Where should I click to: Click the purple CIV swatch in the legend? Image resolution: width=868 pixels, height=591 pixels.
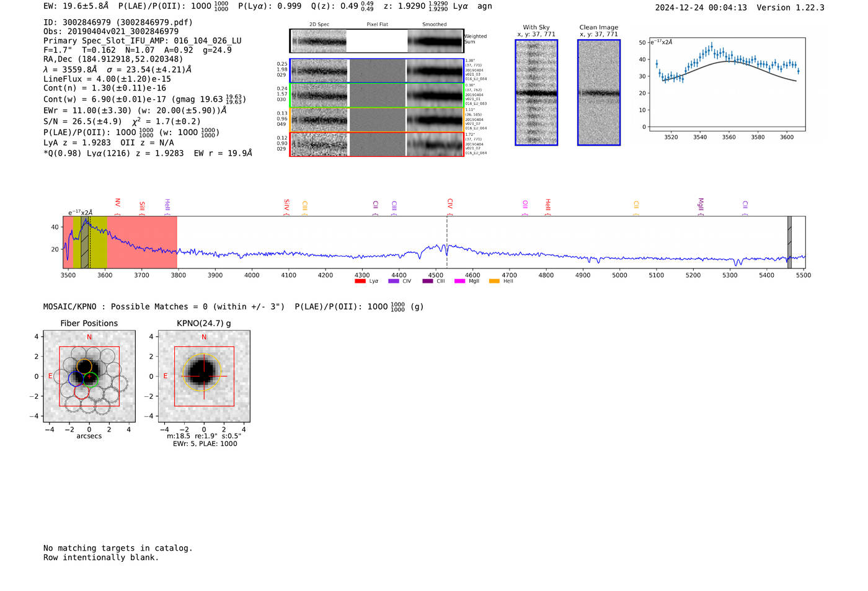click(394, 281)
